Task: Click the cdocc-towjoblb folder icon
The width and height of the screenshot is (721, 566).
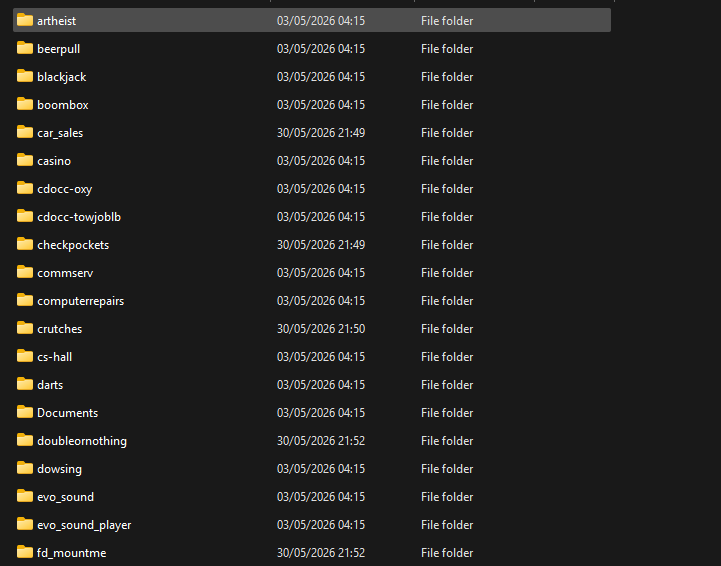Action: [25, 217]
